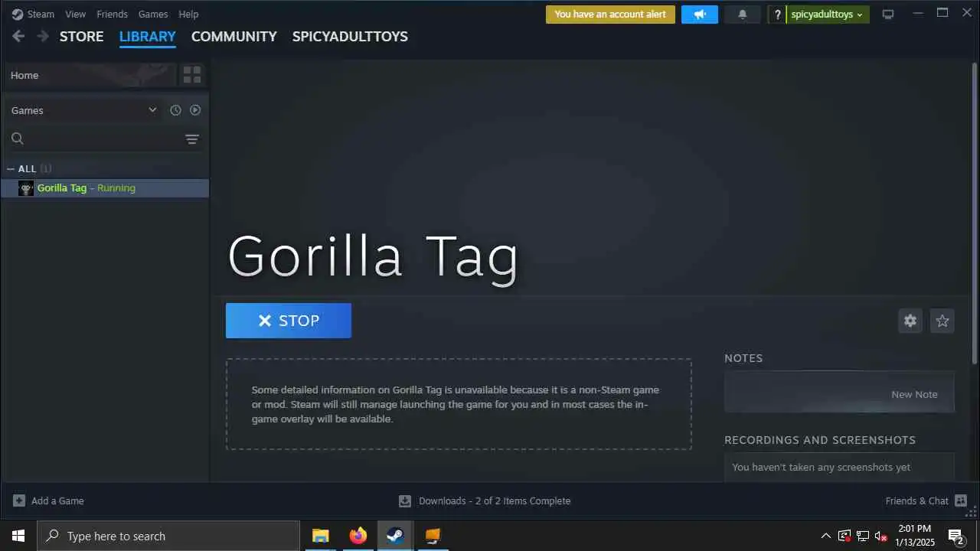This screenshot has width=980, height=551.
Task: Click RECORDINGS AND SCREENSHOTS heading
Action: click(820, 440)
